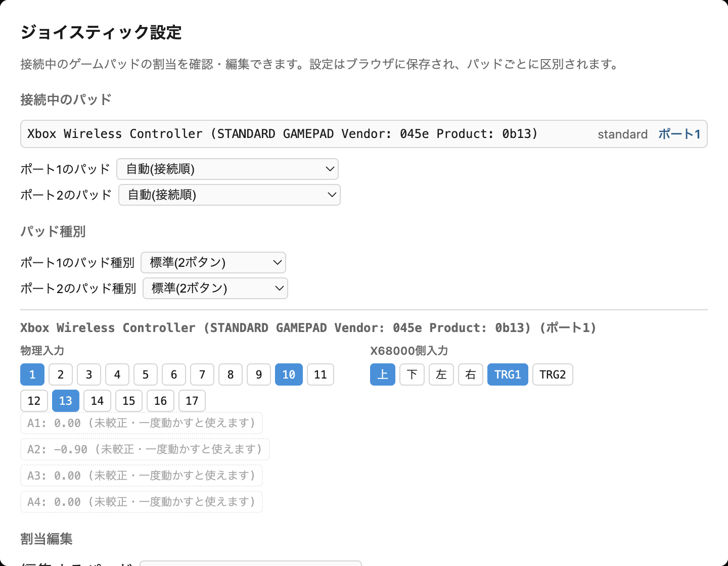Click the 割当編集 section heading
Viewport: 728px width, 566px height.
click(x=47, y=539)
